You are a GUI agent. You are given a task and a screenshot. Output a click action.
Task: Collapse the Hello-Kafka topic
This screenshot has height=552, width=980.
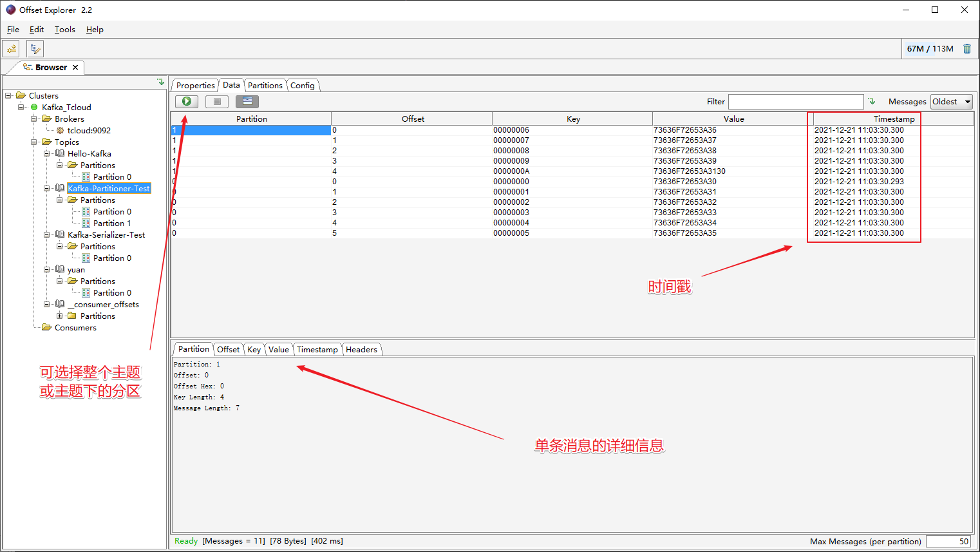[47, 153]
